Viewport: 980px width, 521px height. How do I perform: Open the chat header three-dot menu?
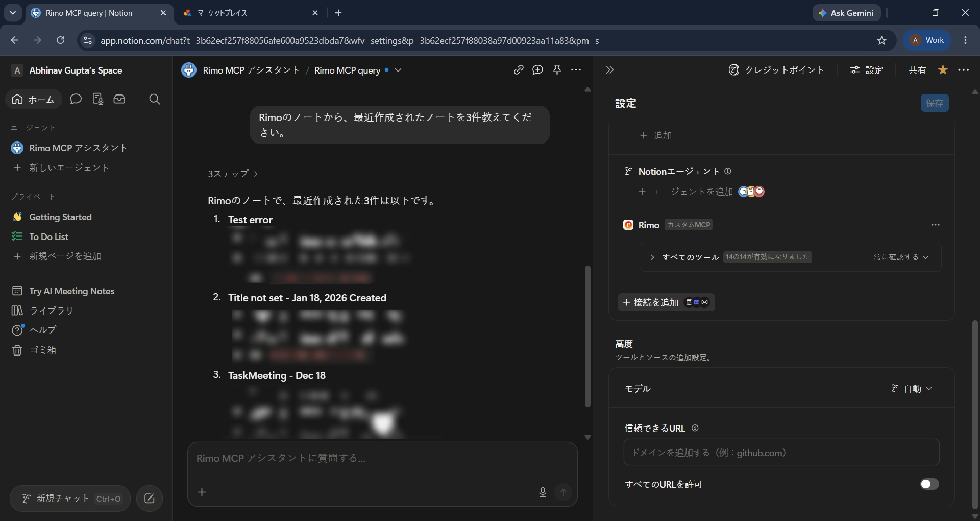click(576, 70)
